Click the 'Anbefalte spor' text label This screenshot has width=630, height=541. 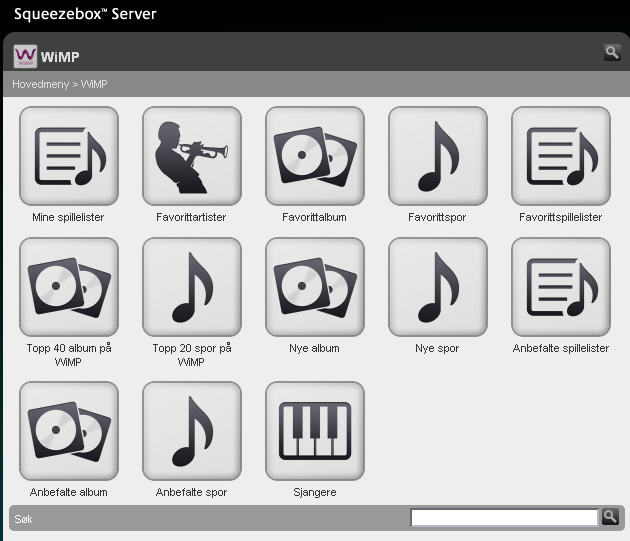coord(191,492)
